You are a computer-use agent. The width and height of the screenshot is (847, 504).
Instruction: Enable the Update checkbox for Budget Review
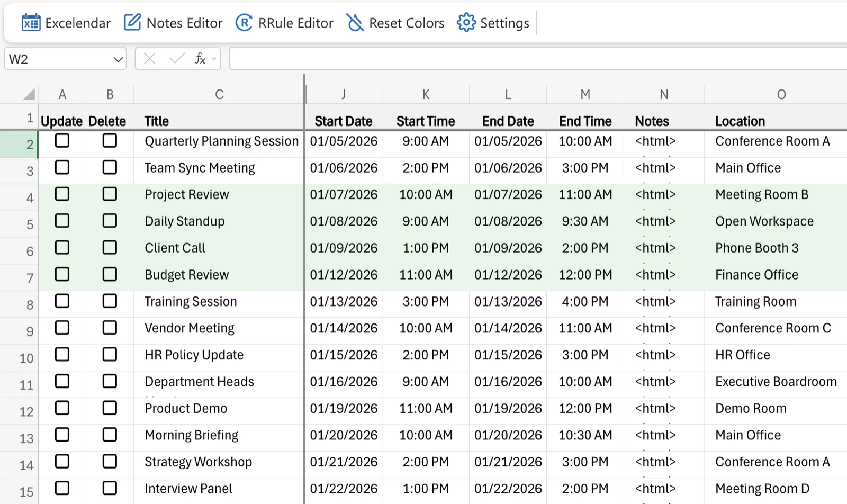pos(62,274)
